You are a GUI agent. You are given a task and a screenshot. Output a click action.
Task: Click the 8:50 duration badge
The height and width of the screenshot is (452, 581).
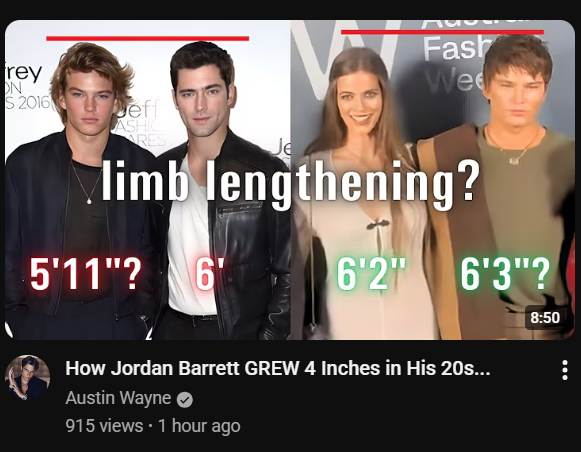point(545,318)
